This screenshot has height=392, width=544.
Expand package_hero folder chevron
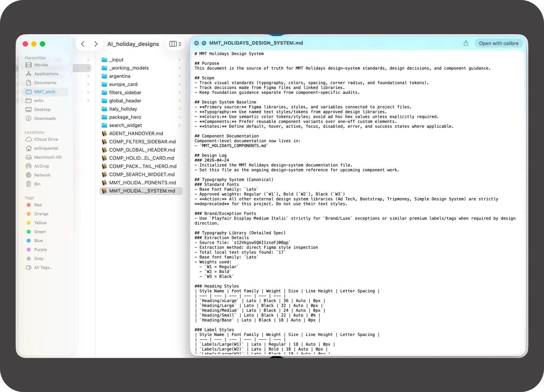179,117
